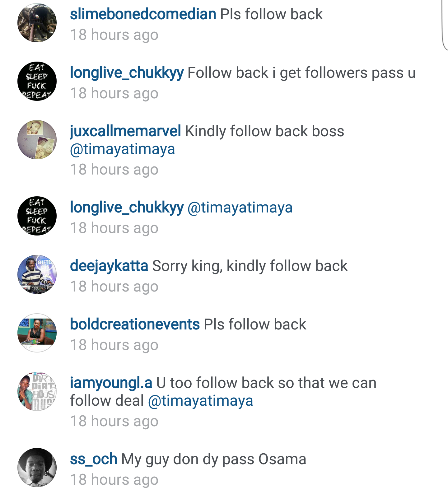Open @timayatimaya mention in iamyoungl.a's comment
Viewport: 448px width, 490px height.
[200, 401]
